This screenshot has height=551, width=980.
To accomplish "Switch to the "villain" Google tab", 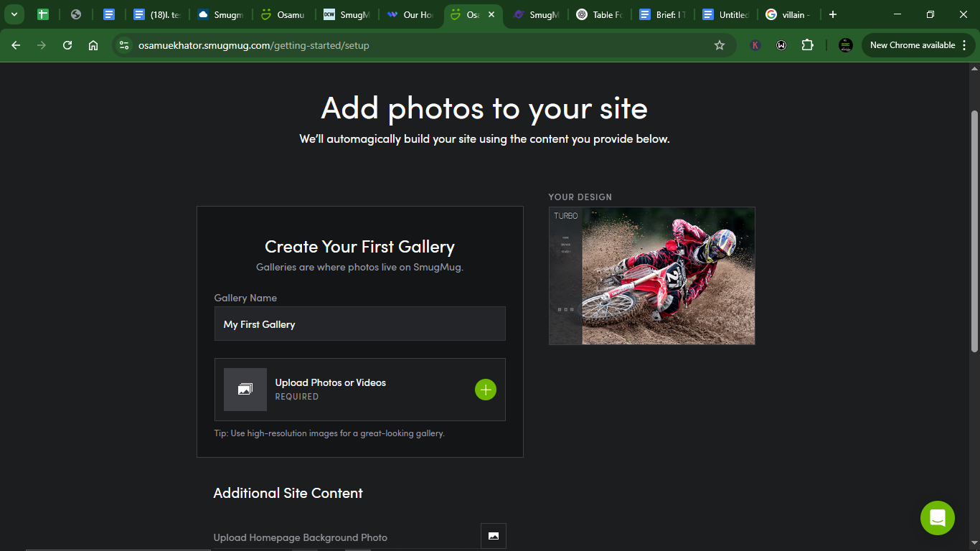I will pos(788,14).
